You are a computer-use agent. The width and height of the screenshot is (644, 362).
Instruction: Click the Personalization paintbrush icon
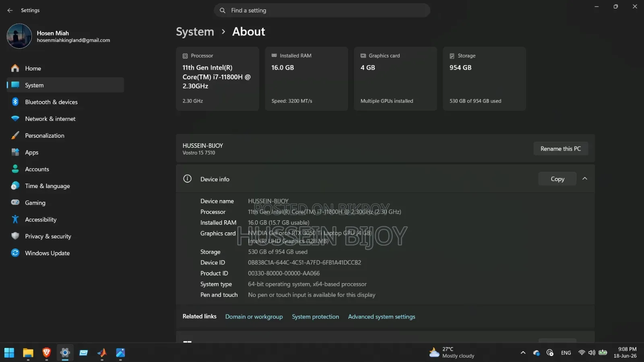click(x=15, y=136)
